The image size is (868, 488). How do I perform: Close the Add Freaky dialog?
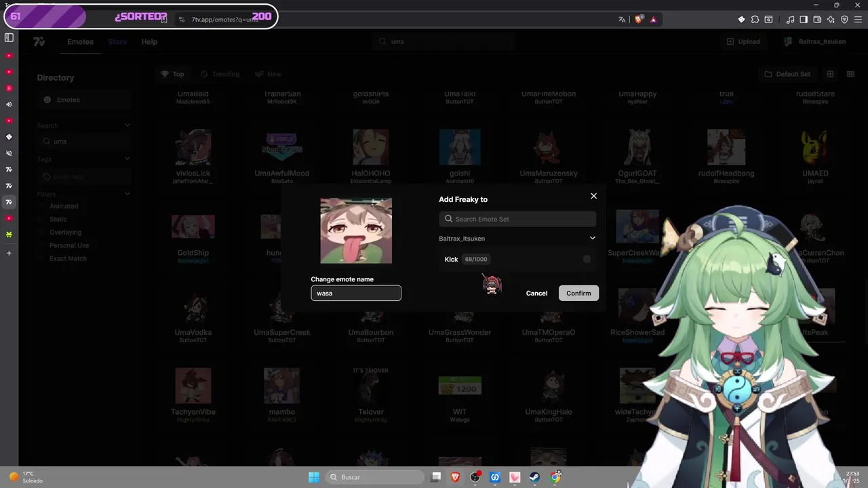coord(593,196)
